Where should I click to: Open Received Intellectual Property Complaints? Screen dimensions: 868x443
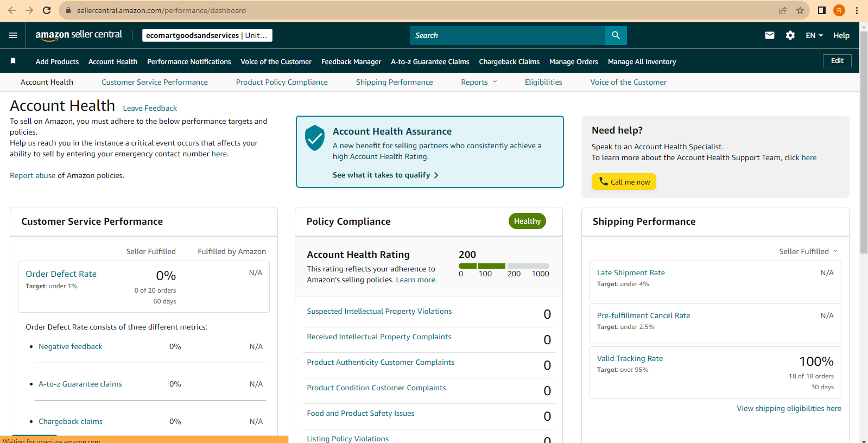pos(379,337)
